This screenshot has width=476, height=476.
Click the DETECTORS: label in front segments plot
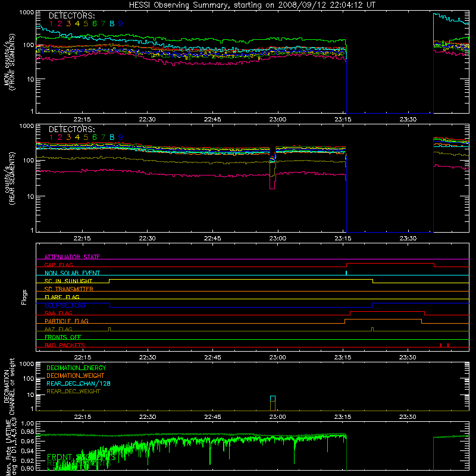pyautogui.click(x=71, y=15)
